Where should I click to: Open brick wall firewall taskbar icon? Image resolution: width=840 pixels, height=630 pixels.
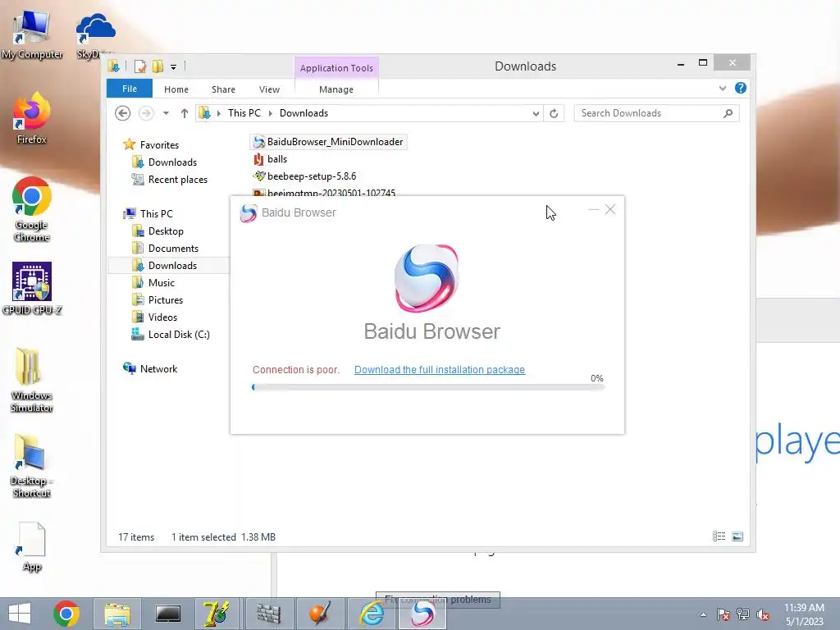[268, 614]
